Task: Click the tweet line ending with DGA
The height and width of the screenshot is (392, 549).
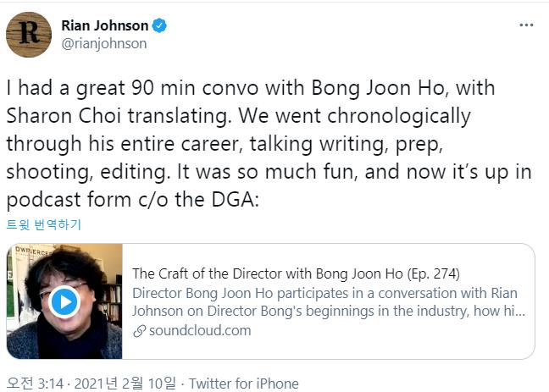Action: pyautogui.click(x=133, y=200)
